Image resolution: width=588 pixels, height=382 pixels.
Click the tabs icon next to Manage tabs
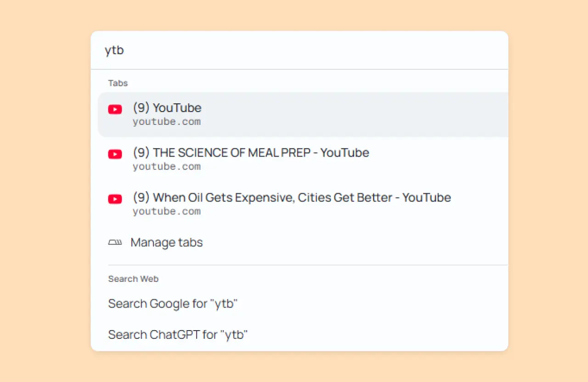pos(115,242)
